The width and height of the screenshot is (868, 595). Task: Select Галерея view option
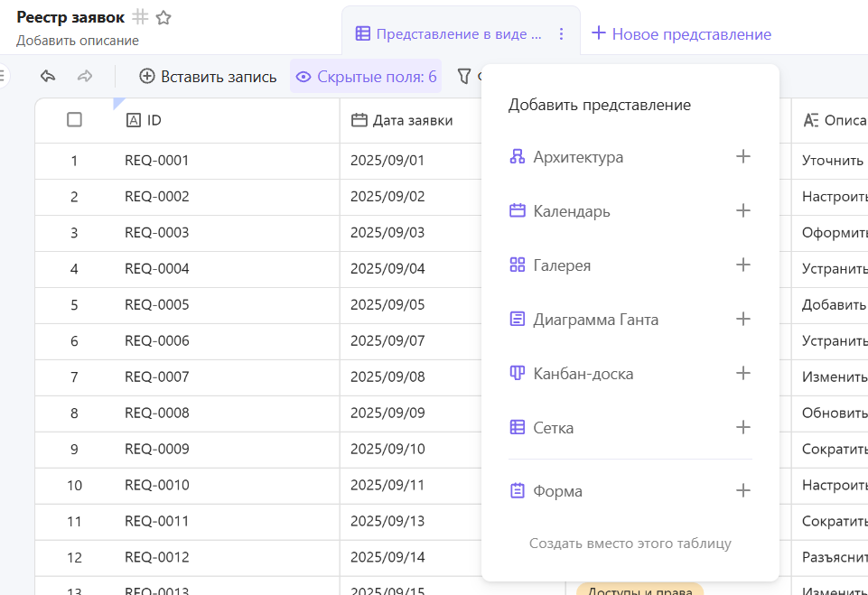pos(630,265)
